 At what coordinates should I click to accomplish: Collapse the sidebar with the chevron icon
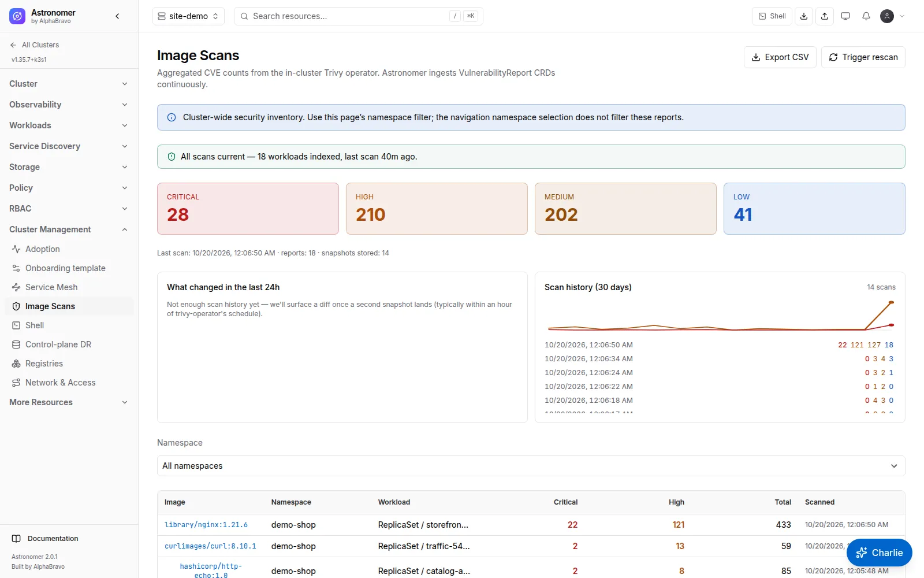pyautogui.click(x=117, y=16)
